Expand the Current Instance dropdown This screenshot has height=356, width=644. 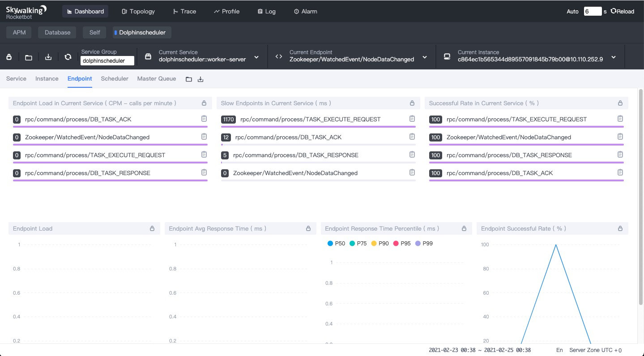click(x=614, y=57)
